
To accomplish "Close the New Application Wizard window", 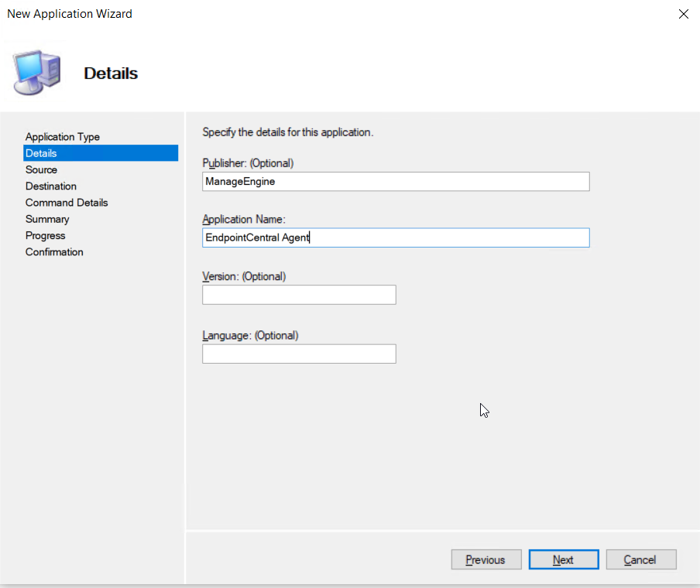I will tap(684, 14).
